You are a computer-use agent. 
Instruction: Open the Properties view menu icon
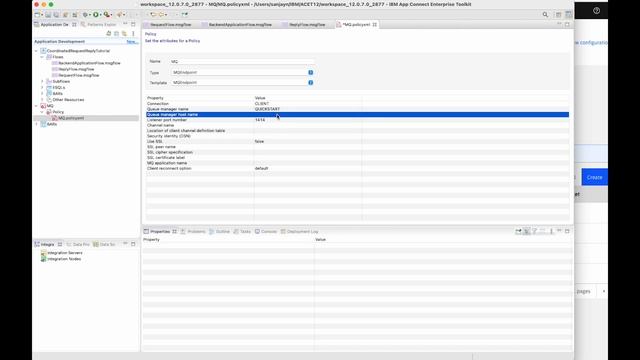[x=551, y=231]
